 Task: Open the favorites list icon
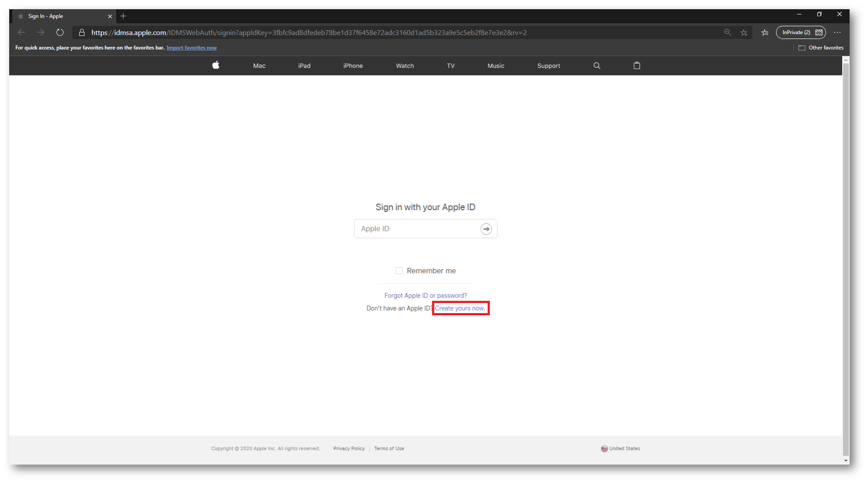pos(765,32)
